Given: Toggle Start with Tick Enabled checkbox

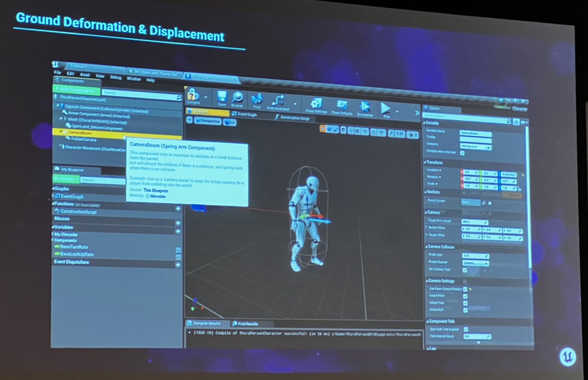Looking at the screenshot, I should click(x=466, y=329).
